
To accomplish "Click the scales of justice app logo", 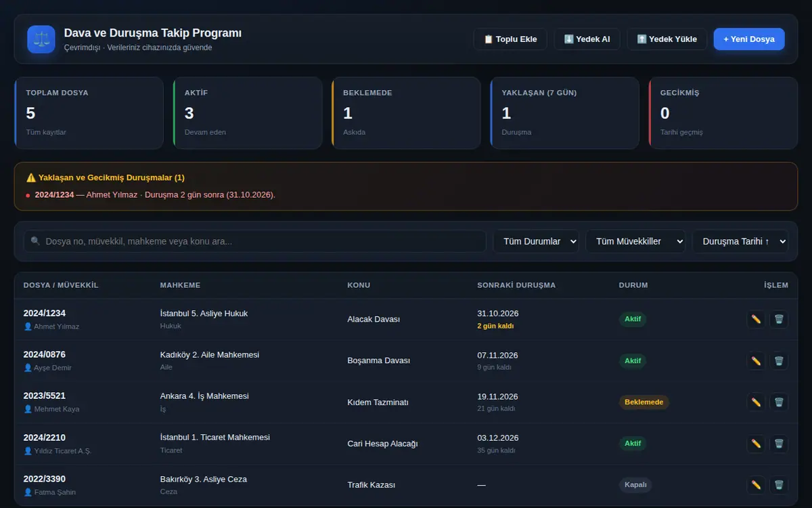I will 41,39.
